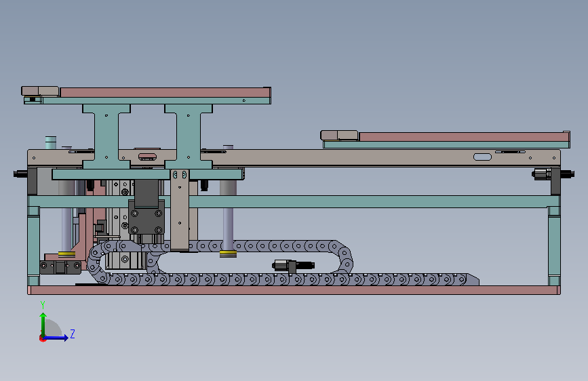This screenshot has height=381, width=588.
Task: Select the small teal cylinder atop left rail
Action: tap(51, 143)
